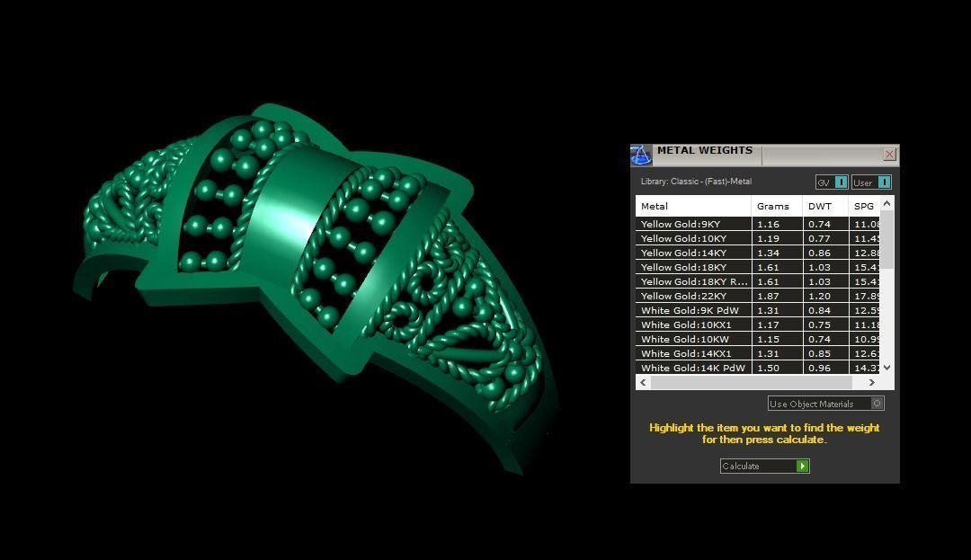Click the horizontal scrollbar thumb of metal list
Viewport: 971px width, 560px height.
click(751, 382)
